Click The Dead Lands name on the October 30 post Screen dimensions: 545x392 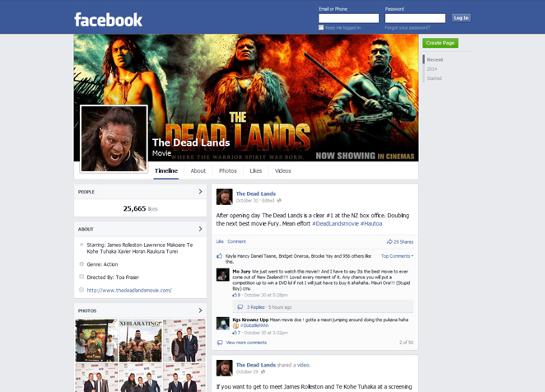pyautogui.click(x=256, y=194)
